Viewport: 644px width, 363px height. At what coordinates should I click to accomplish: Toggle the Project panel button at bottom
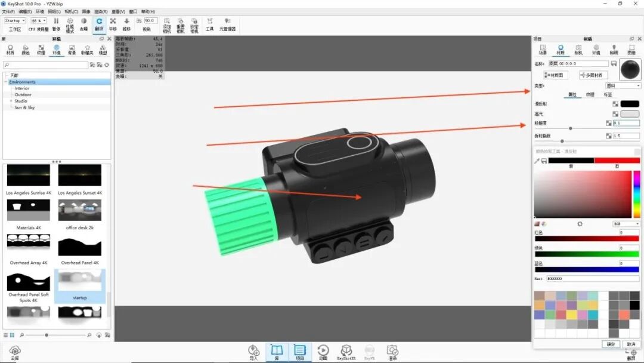click(x=300, y=350)
